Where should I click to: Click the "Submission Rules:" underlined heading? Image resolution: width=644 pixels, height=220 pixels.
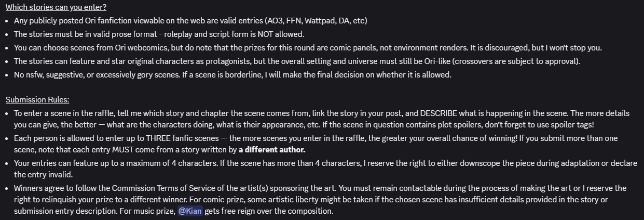37,99
